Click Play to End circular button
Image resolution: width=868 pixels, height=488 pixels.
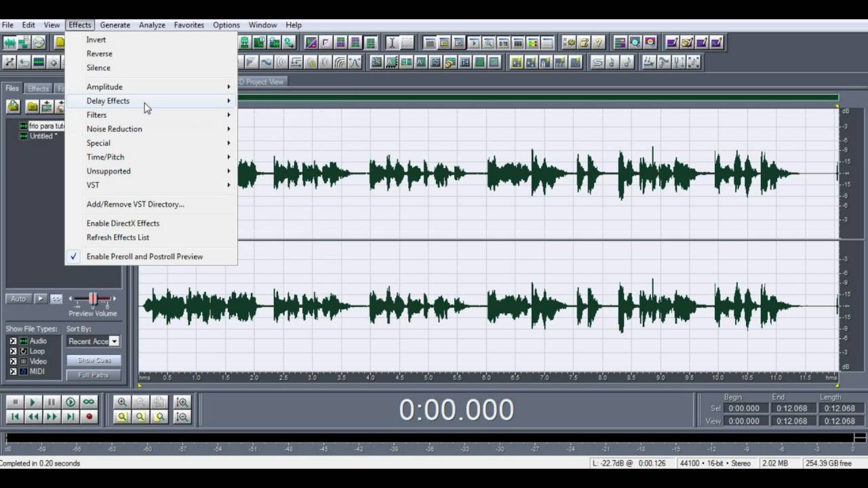pos(71,403)
